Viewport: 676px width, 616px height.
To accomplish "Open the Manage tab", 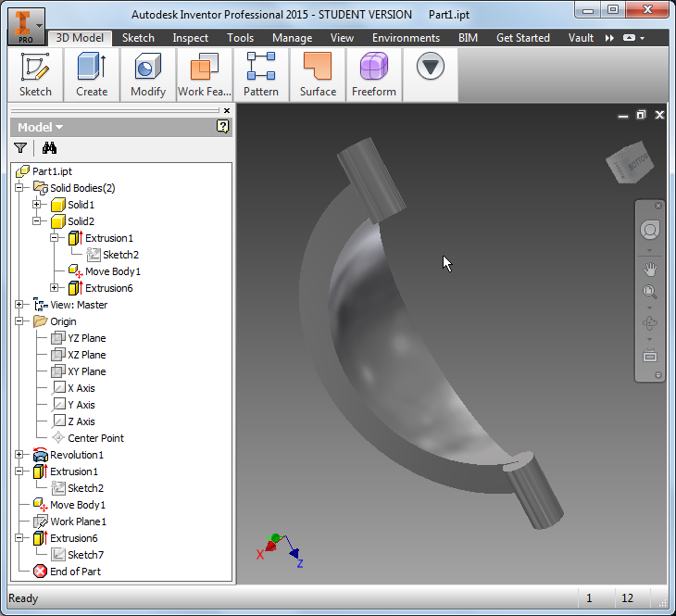I will click(x=292, y=38).
